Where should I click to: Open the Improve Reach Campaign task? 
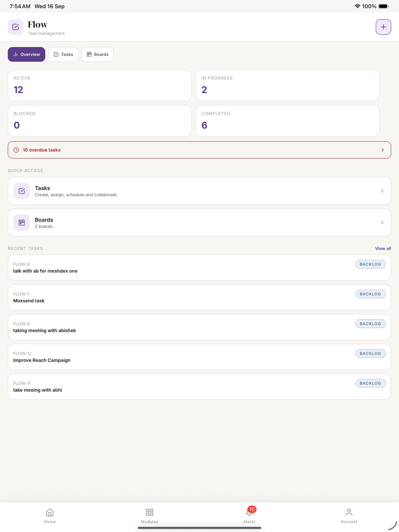tap(199, 357)
